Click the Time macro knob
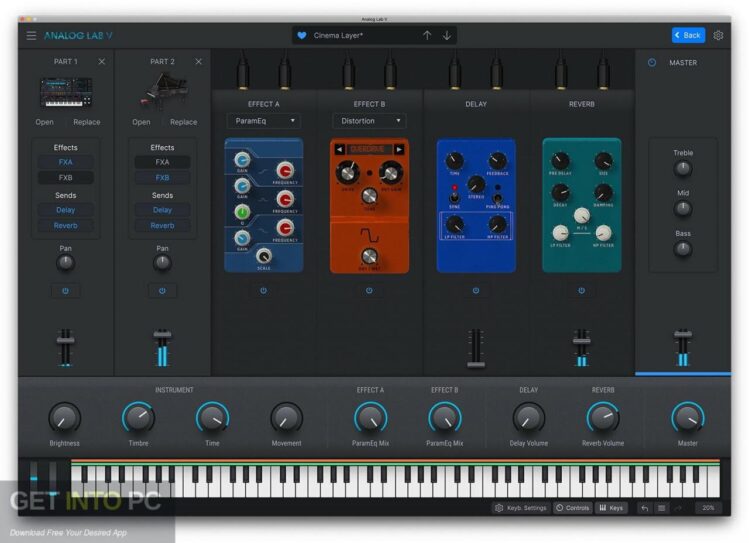Viewport: 749px width, 543px height. [x=213, y=418]
